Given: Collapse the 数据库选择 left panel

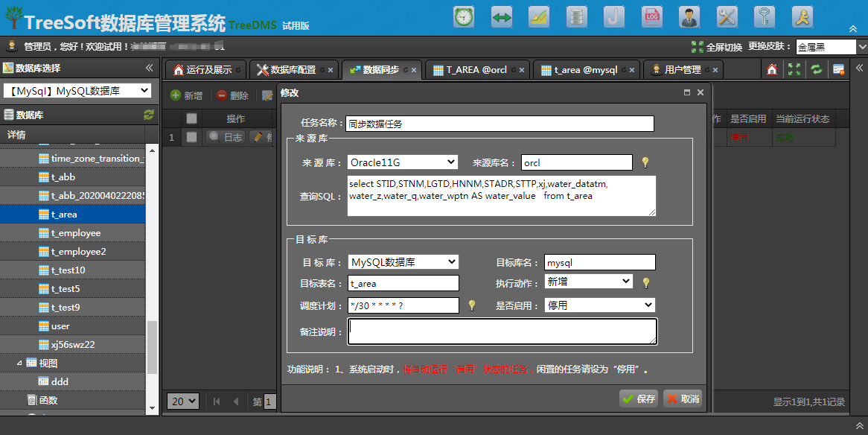Looking at the screenshot, I should pyautogui.click(x=150, y=68).
